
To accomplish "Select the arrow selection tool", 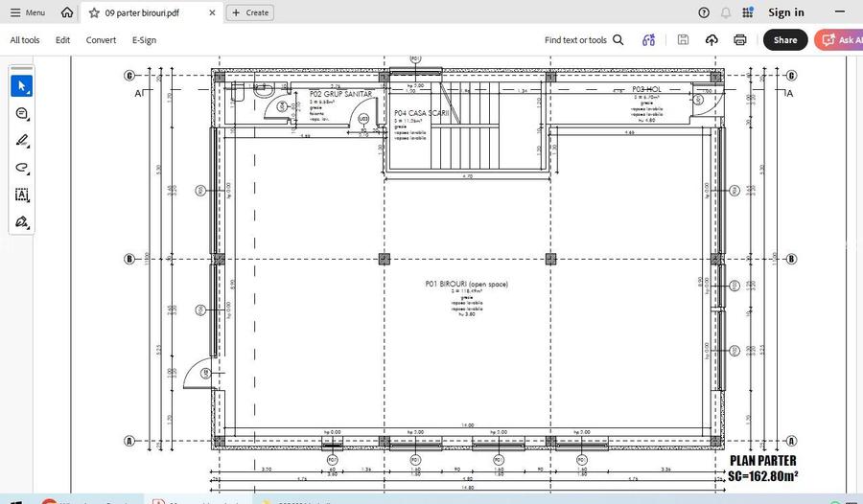I will coord(21,86).
